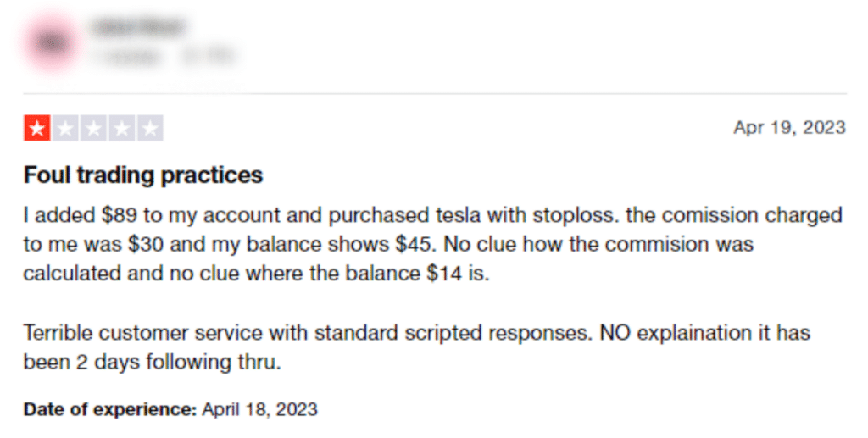Click the blurred review count text
Viewport: 868px width, 438px height.
point(126,56)
